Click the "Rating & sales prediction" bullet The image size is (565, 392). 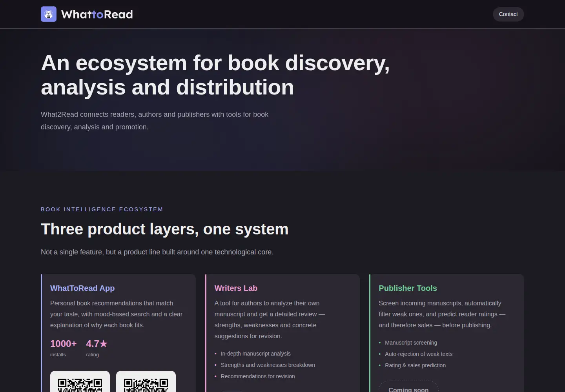click(x=415, y=365)
